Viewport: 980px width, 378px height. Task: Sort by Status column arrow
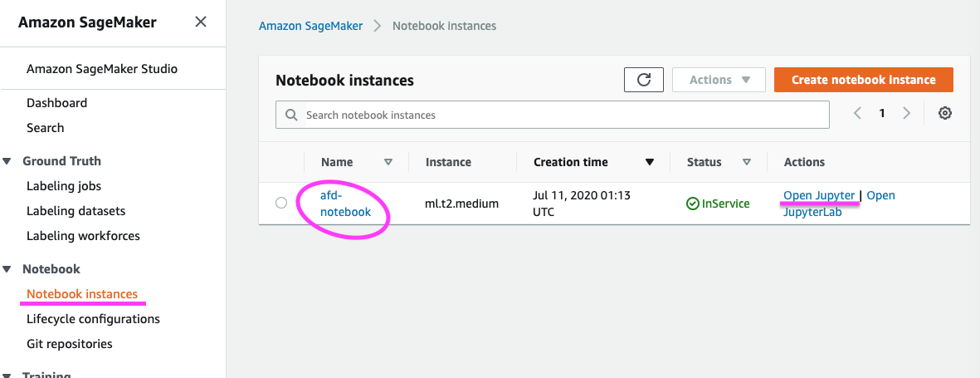tap(746, 162)
